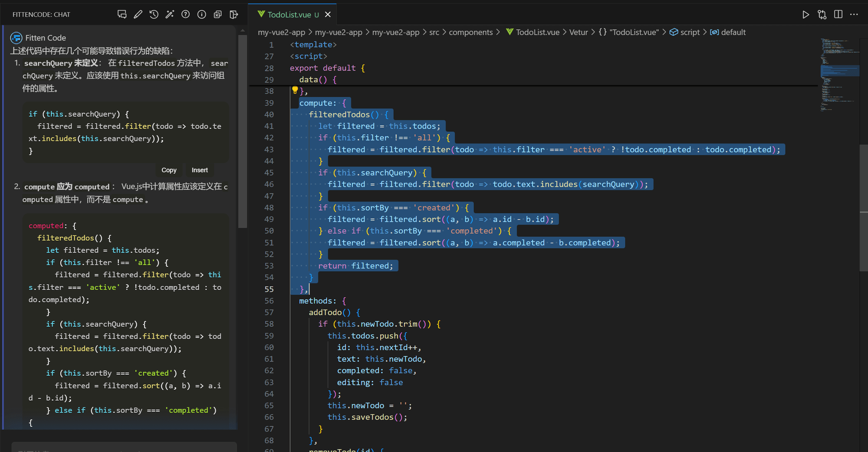Screen dimensions: 868x452
Task: Open changes with the git compare icon
Action: click(x=822, y=14)
